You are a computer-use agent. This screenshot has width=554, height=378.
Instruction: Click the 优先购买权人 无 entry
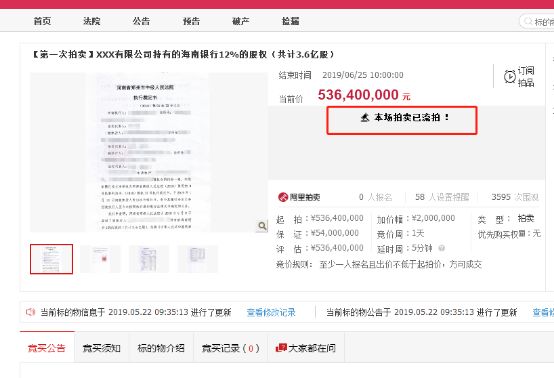(x=509, y=234)
